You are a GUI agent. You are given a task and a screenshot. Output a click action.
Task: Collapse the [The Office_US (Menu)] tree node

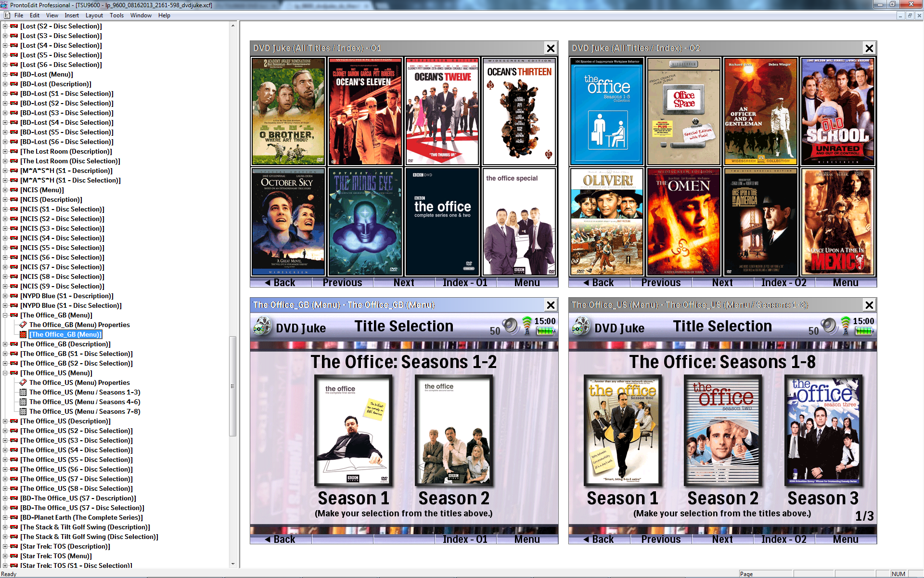tap(5, 373)
